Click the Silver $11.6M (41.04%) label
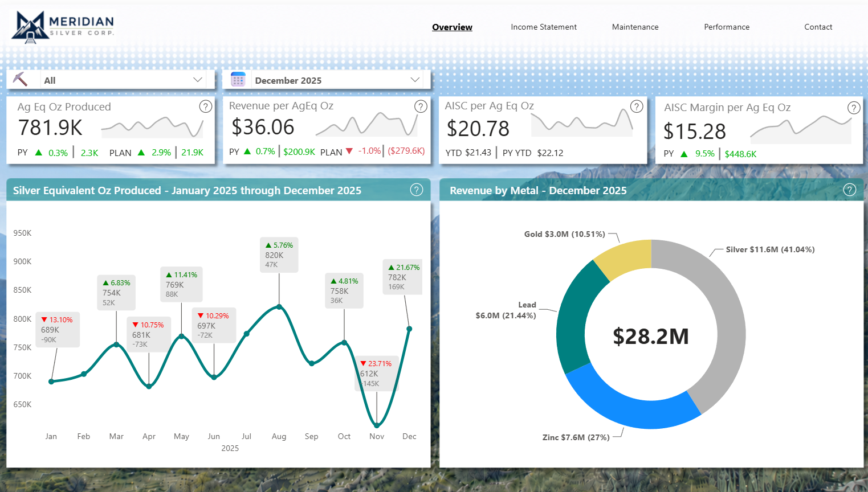868x492 pixels. click(770, 249)
